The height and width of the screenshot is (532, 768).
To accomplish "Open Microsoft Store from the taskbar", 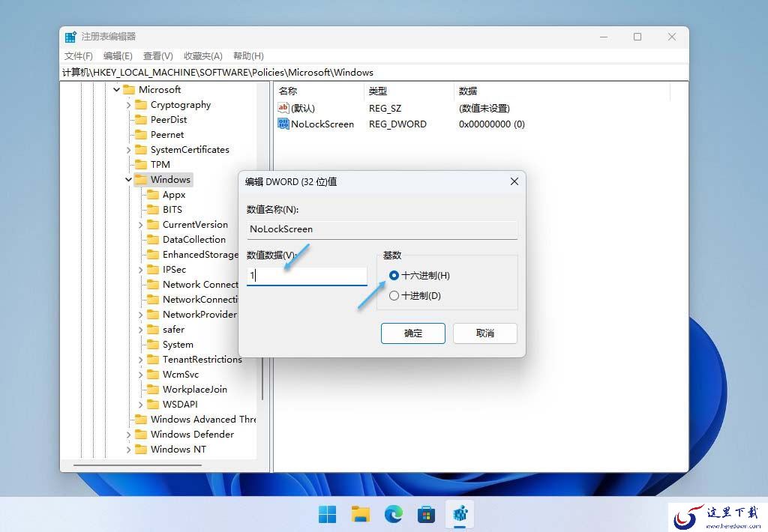I will pyautogui.click(x=426, y=514).
